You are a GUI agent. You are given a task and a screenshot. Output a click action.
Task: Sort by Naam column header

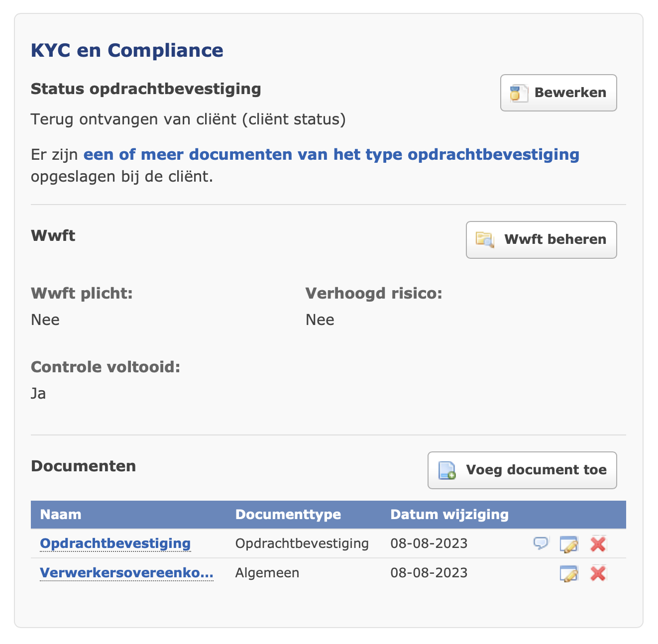pos(61,514)
